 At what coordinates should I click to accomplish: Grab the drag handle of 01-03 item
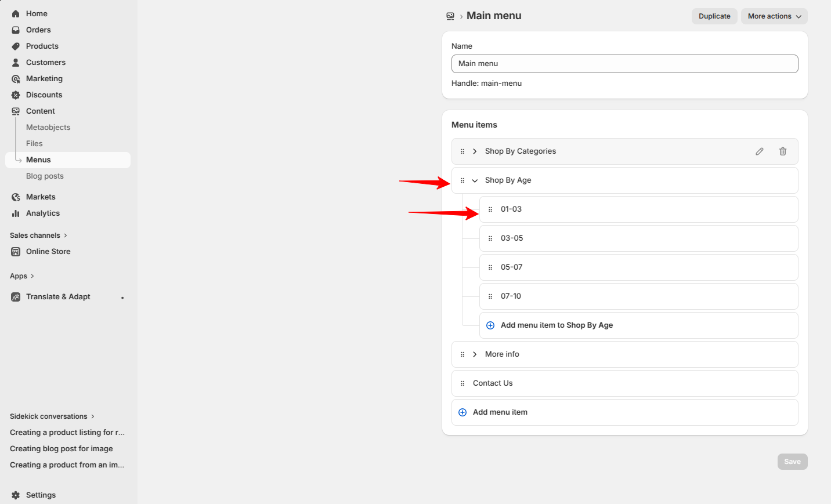point(490,209)
